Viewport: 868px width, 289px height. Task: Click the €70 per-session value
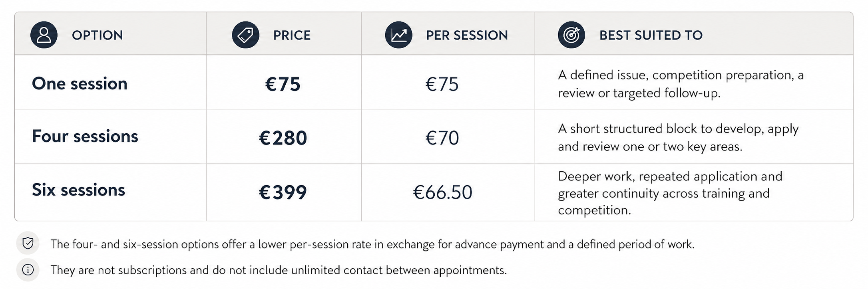point(442,138)
